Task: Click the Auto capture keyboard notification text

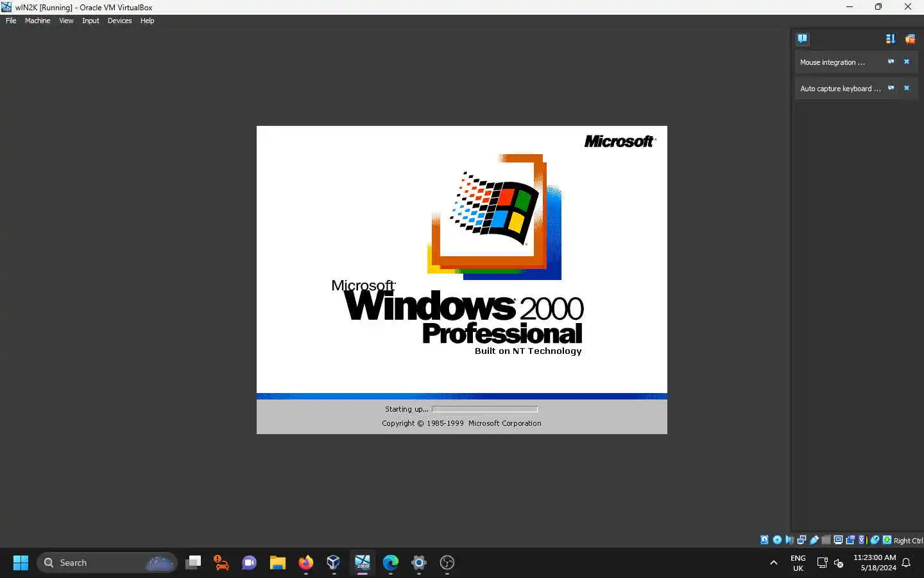Action: click(x=840, y=89)
